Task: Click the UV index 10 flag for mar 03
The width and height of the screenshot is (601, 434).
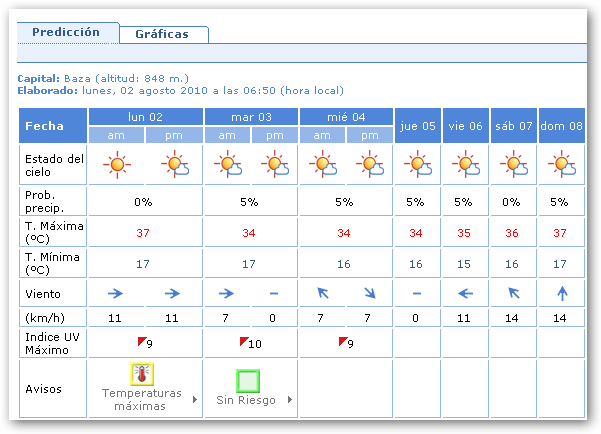Action: tap(242, 342)
